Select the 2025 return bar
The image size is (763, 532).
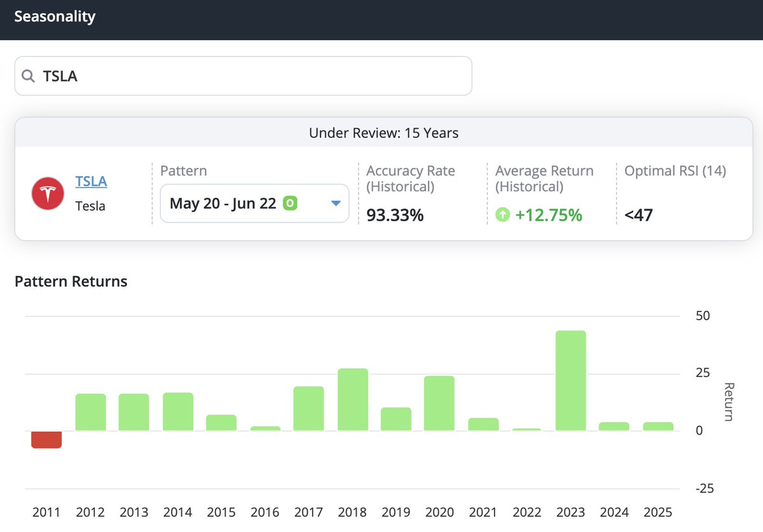pos(658,426)
